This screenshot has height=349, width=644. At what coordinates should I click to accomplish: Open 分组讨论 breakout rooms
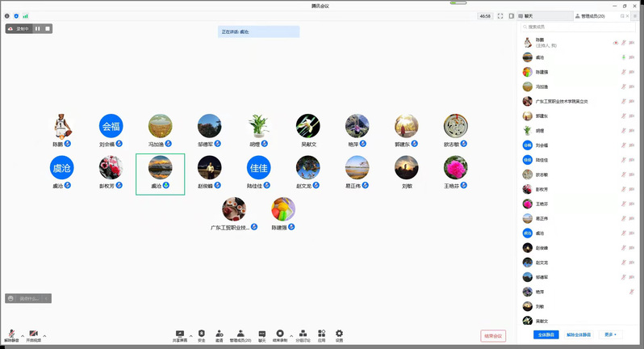pos(303,334)
